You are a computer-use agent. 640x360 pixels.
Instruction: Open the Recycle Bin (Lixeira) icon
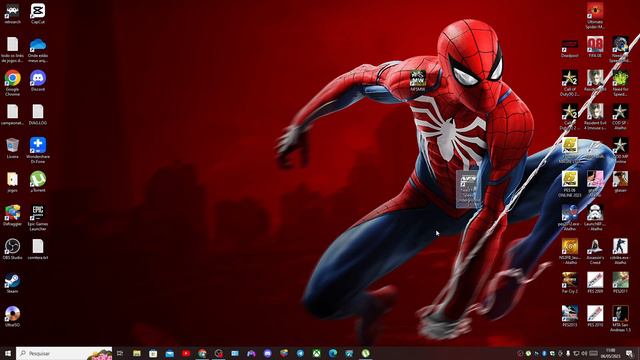(x=12, y=148)
